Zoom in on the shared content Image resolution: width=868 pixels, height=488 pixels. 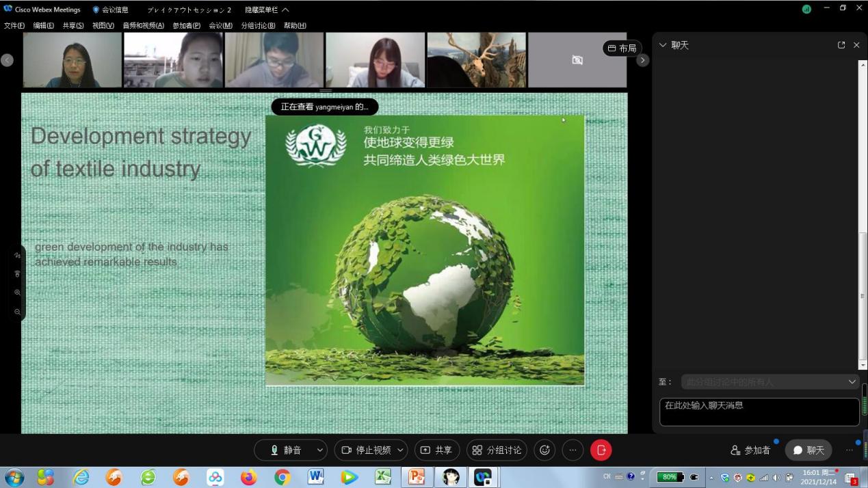point(17,293)
